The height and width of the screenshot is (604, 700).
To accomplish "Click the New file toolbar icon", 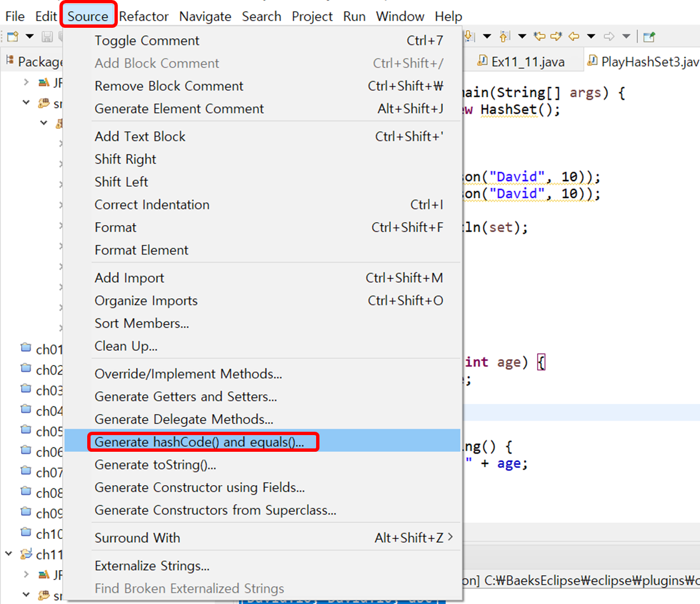I will (12, 37).
